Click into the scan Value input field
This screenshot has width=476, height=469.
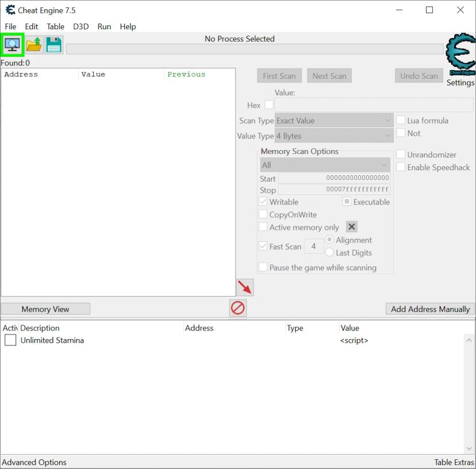374,105
